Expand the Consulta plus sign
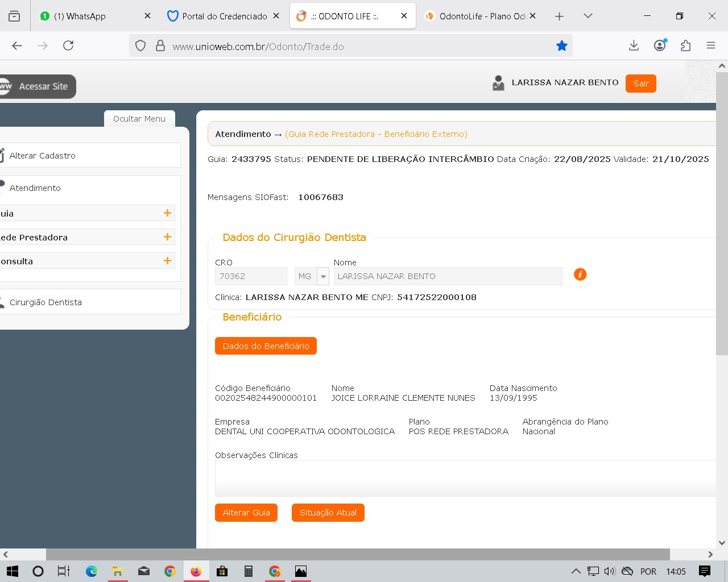 (x=167, y=261)
